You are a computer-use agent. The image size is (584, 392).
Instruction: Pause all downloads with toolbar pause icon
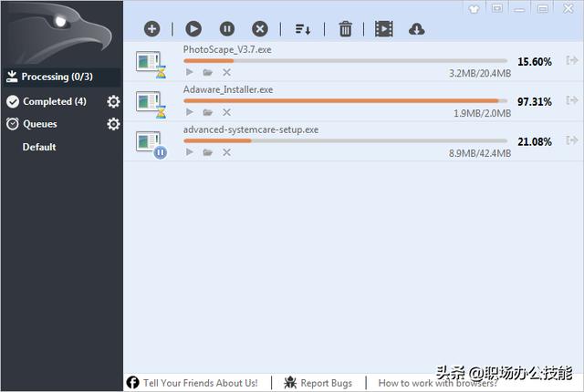[227, 29]
